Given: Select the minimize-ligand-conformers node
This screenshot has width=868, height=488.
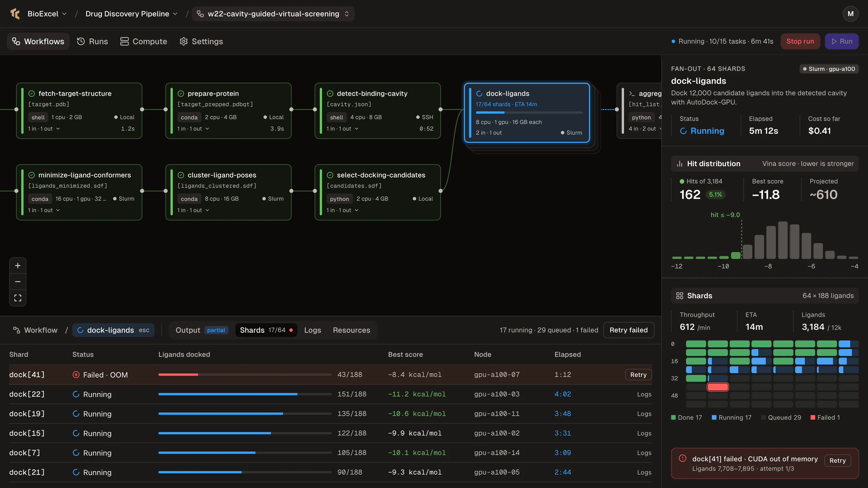Looking at the screenshot, I should (79, 192).
